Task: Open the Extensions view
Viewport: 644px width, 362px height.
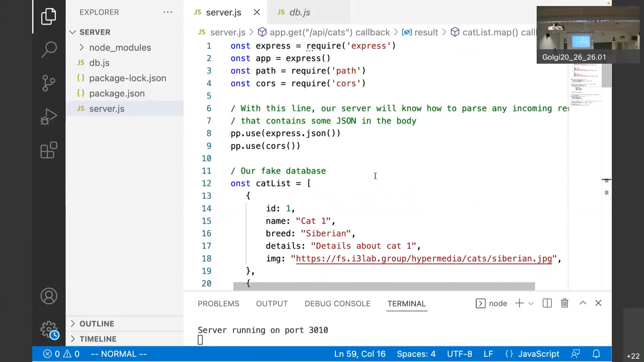Action: click(x=49, y=150)
